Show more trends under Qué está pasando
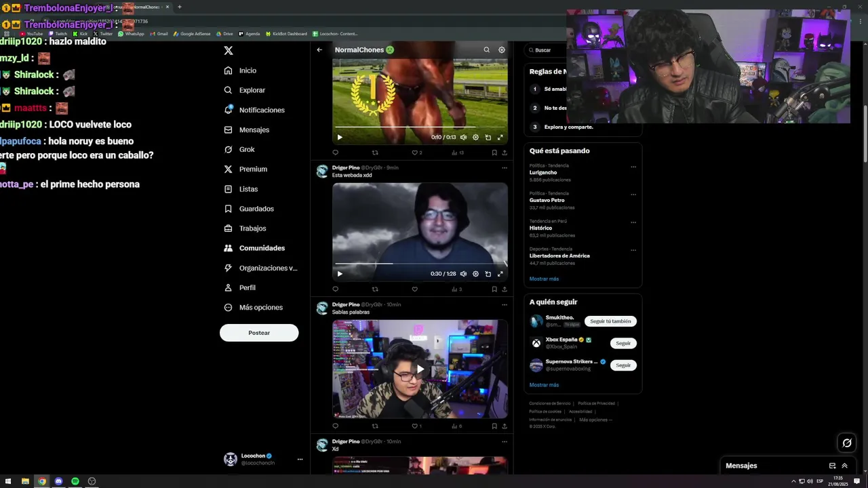This screenshot has height=488, width=868. tap(544, 279)
